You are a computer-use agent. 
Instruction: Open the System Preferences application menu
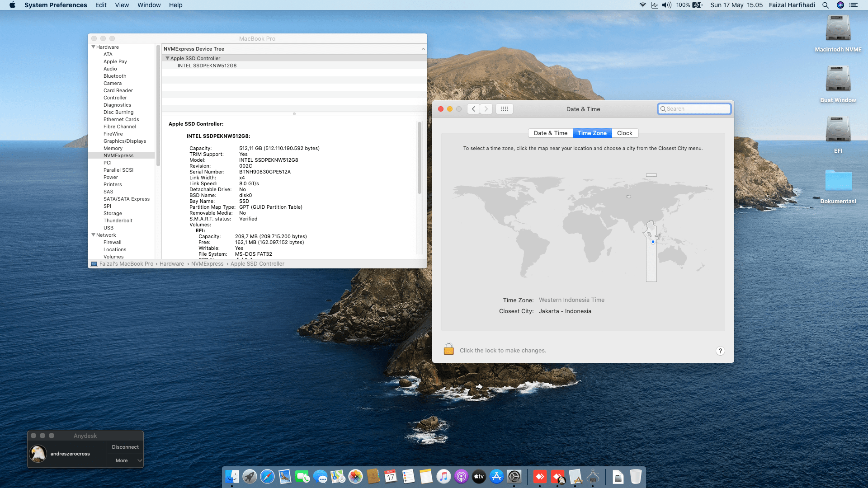click(x=56, y=5)
